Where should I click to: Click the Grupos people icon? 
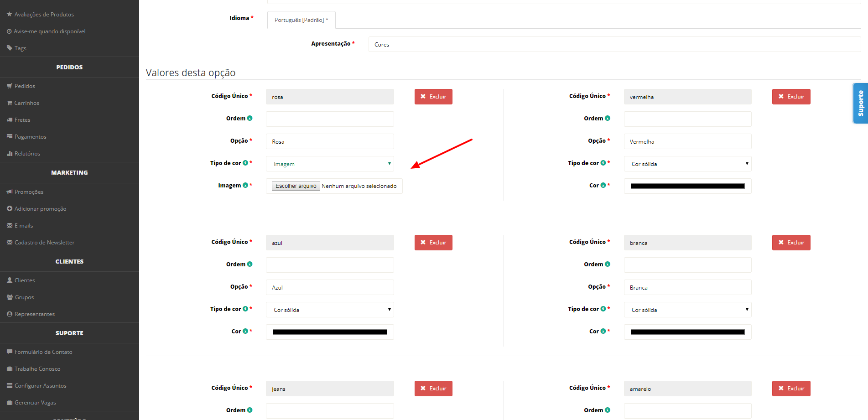10,297
